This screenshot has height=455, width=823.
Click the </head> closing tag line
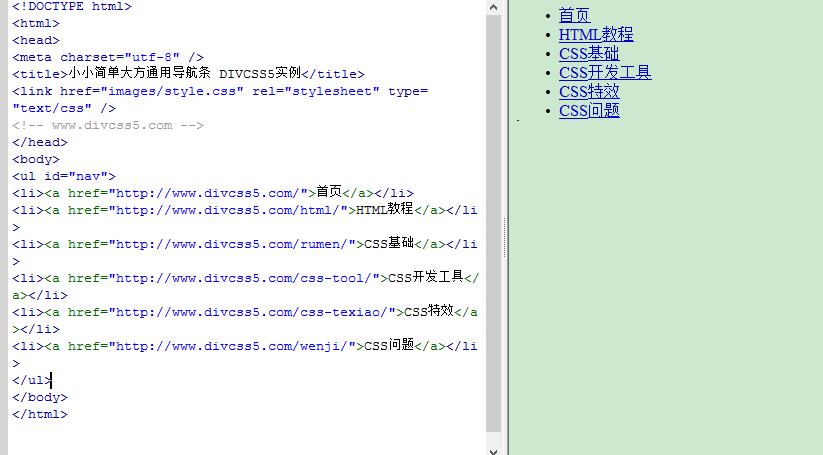[40, 142]
